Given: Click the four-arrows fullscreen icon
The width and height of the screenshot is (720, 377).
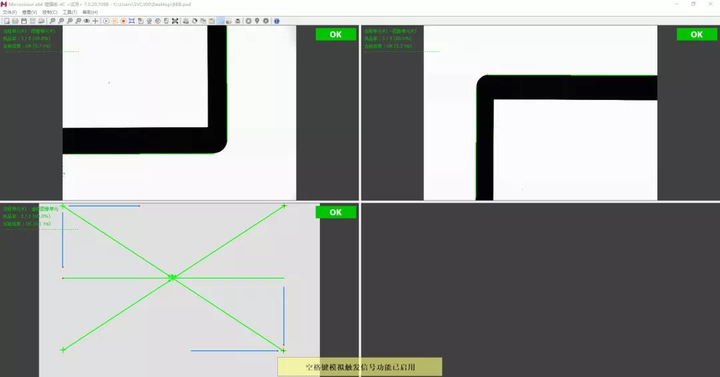Looking at the screenshot, I should (x=175, y=21).
